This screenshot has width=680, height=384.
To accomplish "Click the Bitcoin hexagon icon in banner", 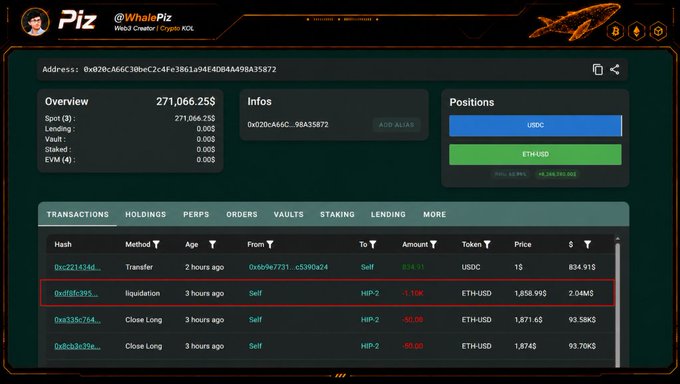I will (615, 31).
